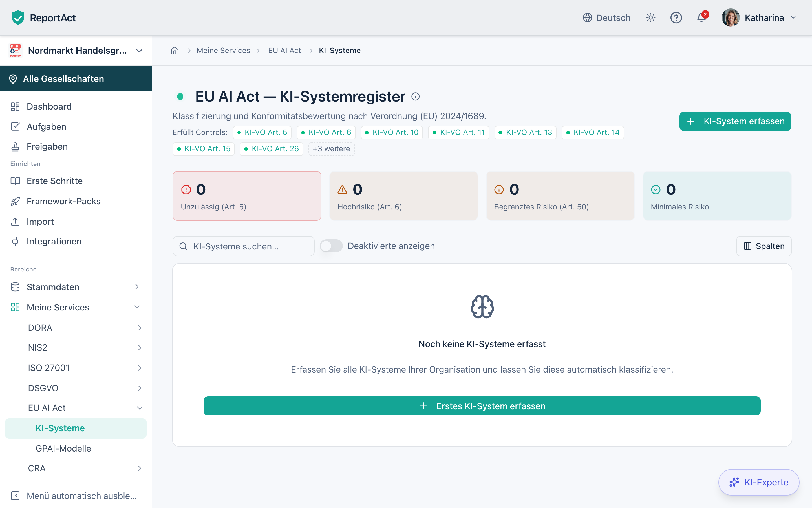The height and width of the screenshot is (508, 812).
Task: Expand the DSGVO chevron
Action: (140, 388)
